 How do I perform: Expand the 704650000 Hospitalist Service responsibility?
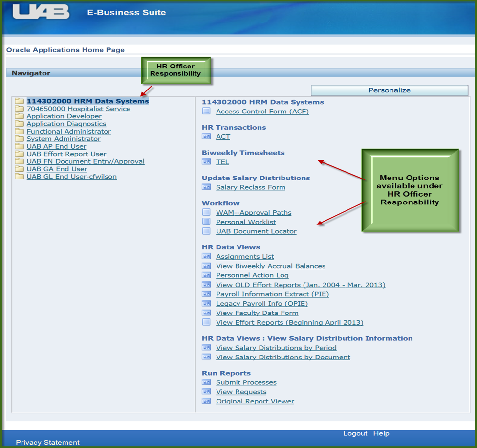78,109
